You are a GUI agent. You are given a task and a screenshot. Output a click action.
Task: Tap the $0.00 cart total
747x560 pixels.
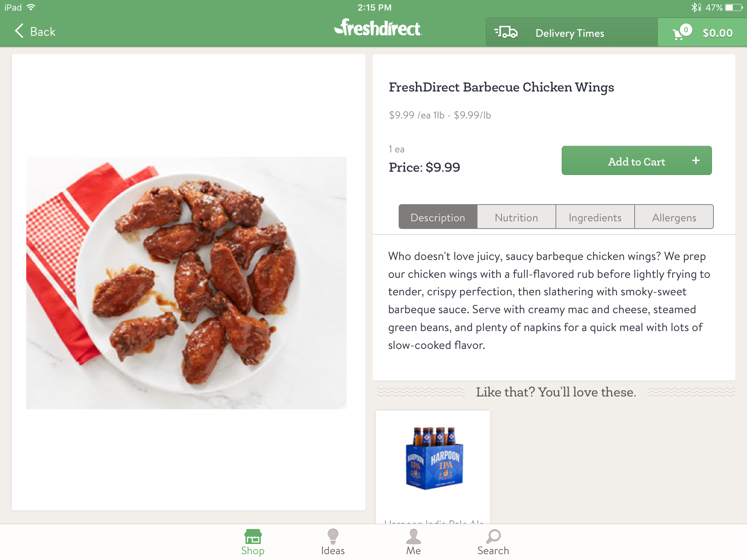coord(717,33)
